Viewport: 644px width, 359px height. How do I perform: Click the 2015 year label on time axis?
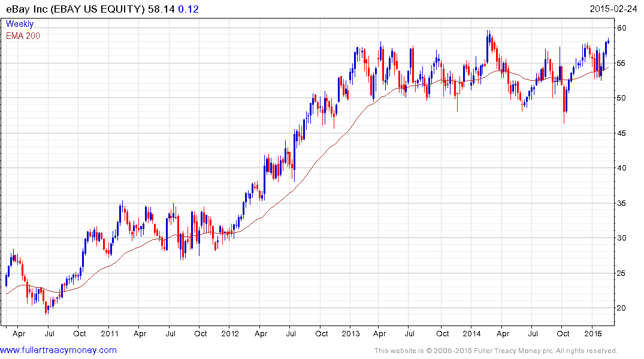[x=592, y=333]
